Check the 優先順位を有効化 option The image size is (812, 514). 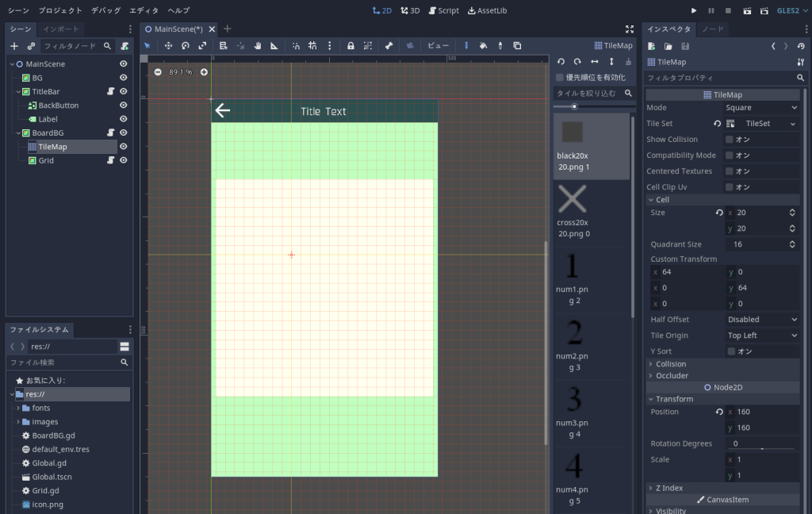tap(560, 77)
